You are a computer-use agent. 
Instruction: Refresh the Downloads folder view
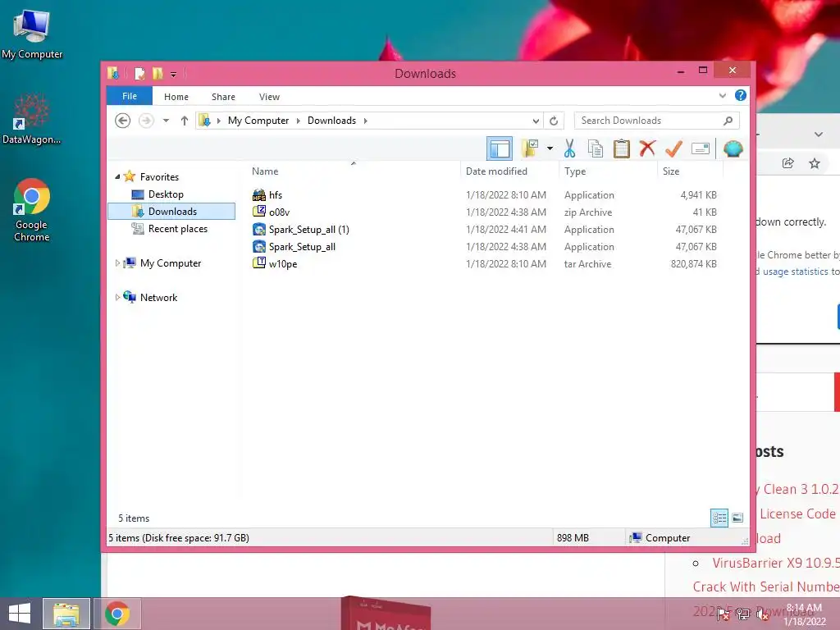[554, 121]
